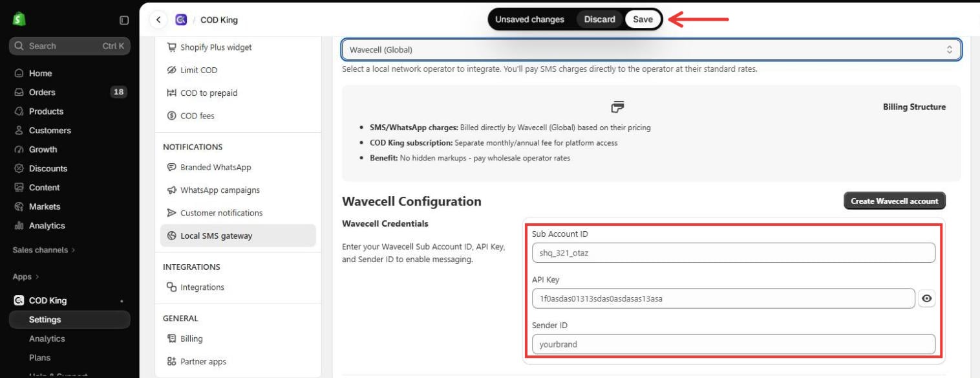Image resolution: width=980 pixels, height=378 pixels.
Task: Click the WhatsApp campaigns megaphone icon
Action: click(171, 190)
